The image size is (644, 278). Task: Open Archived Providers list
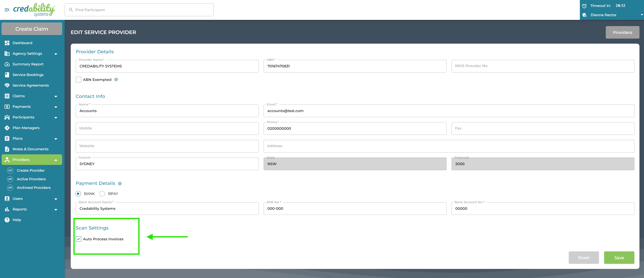click(34, 188)
